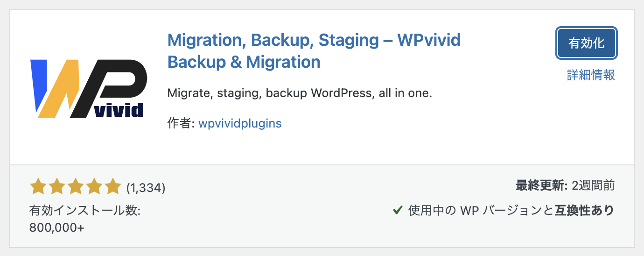Click the 有効インストール数 label
Viewport: 644px width, 256px height.
84,211
